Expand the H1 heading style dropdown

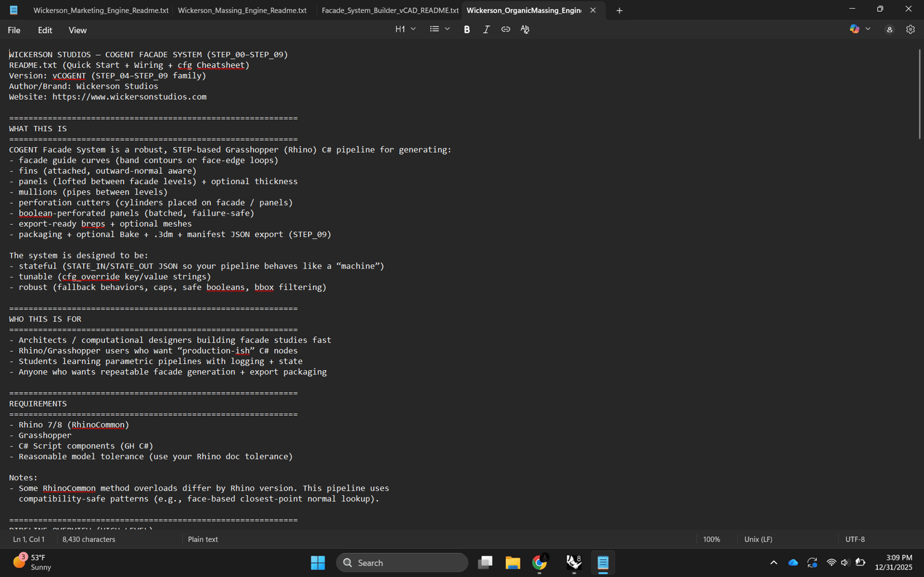pyautogui.click(x=405, y=30)
